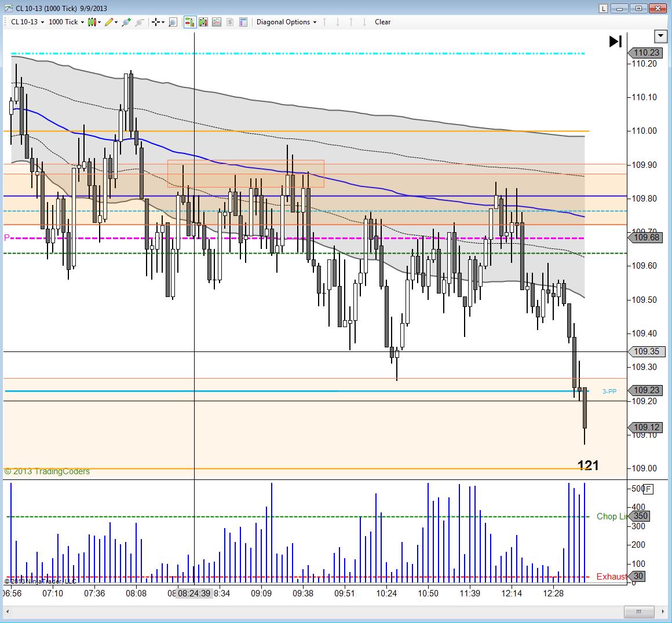
Task: Open the pencil drawing tools dropdown
Action: point(111,22)
